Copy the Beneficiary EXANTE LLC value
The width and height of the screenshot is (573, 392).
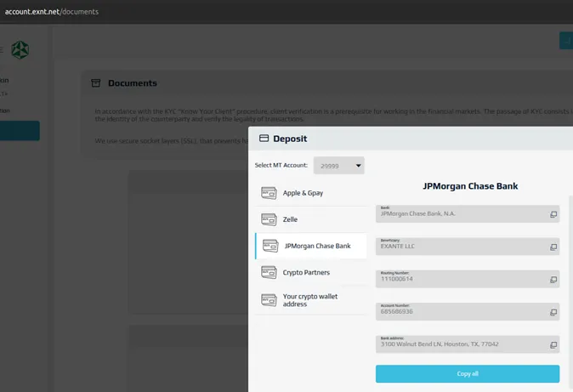click(553, 247)
